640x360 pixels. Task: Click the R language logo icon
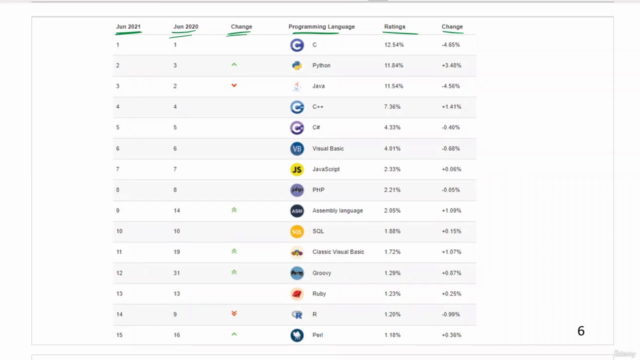[297, 315]
